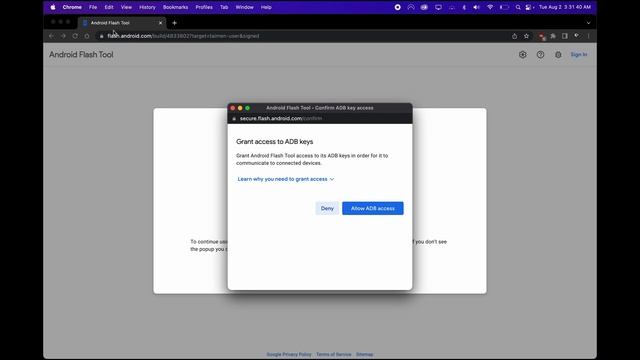
Task: Share this page from the address bar
Action: (514, 36)
